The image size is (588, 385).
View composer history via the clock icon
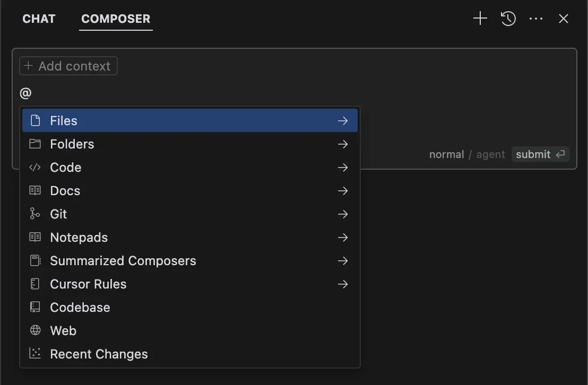click(508, 18)
